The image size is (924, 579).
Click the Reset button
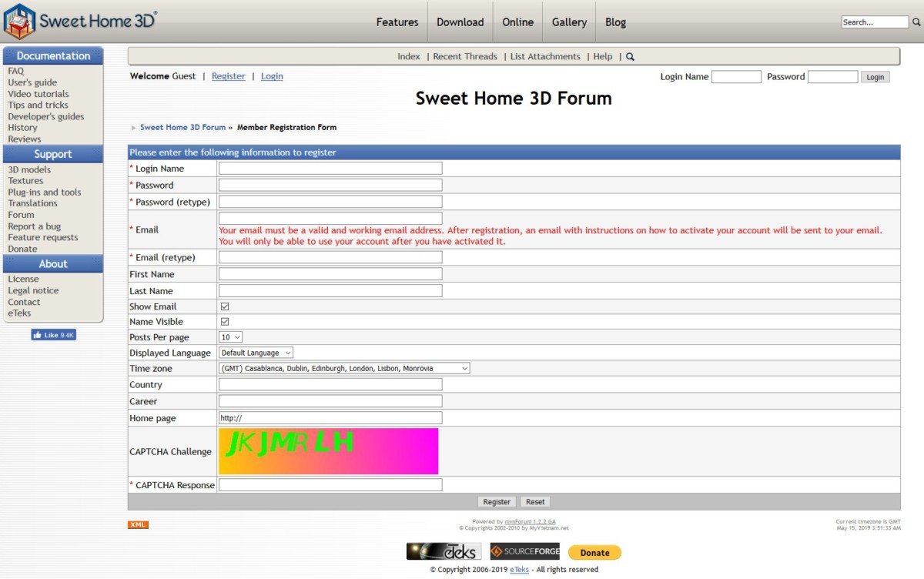(535, 502)
